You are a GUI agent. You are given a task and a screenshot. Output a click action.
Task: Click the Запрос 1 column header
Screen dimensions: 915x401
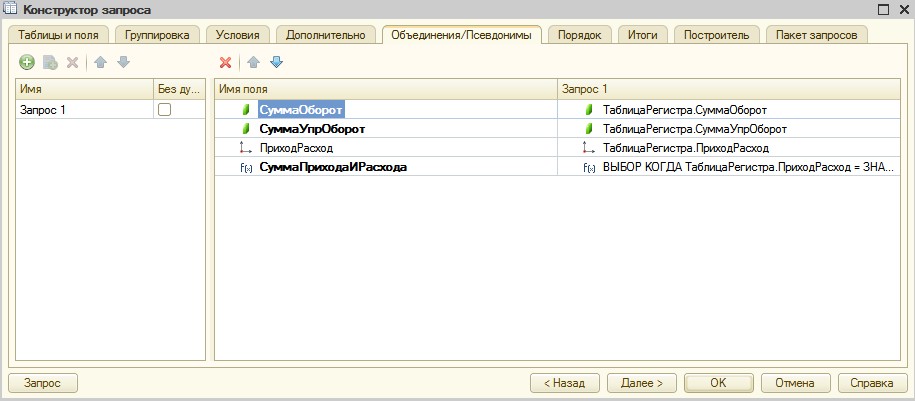click(x=729, y=89)
